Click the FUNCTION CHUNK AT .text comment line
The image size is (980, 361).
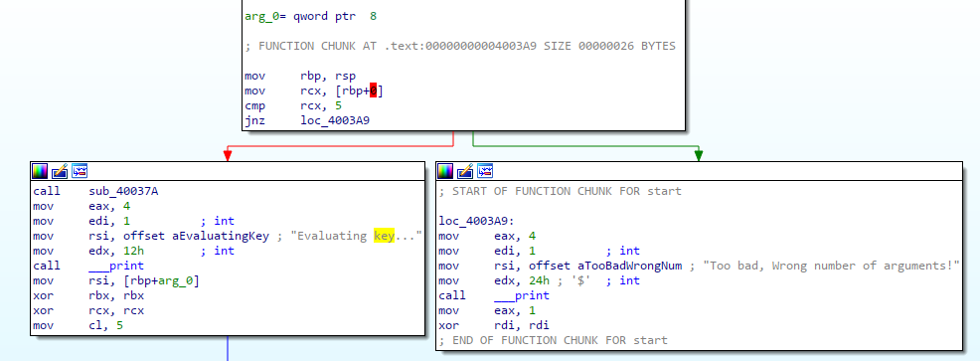pyautogui.click(x=460, y=47)
